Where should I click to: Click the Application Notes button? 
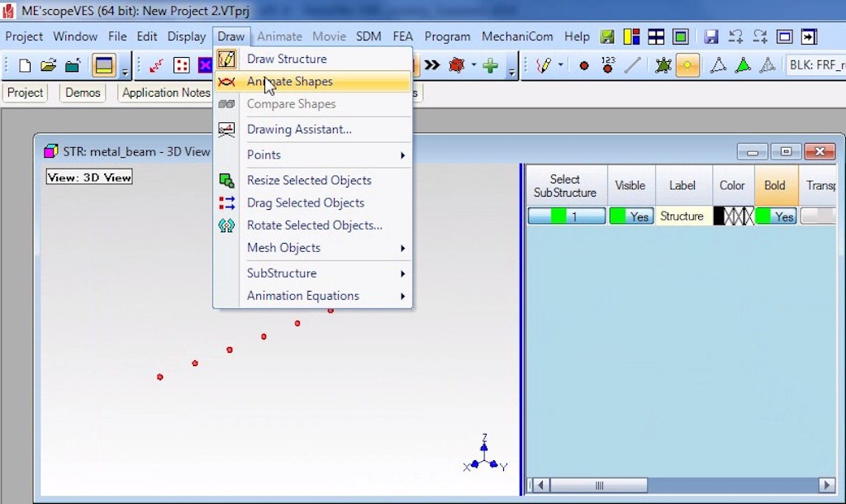pyautogui.click(x=165, y=93)
